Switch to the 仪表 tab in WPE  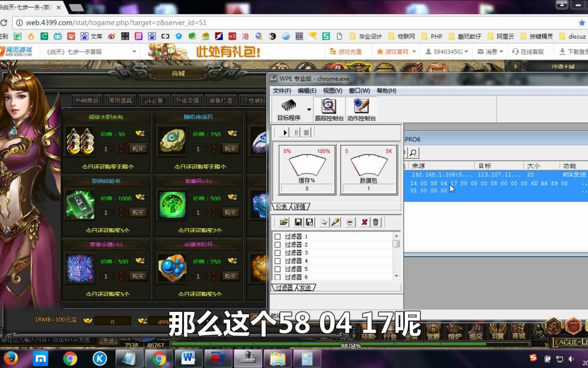tap(282, 207)
